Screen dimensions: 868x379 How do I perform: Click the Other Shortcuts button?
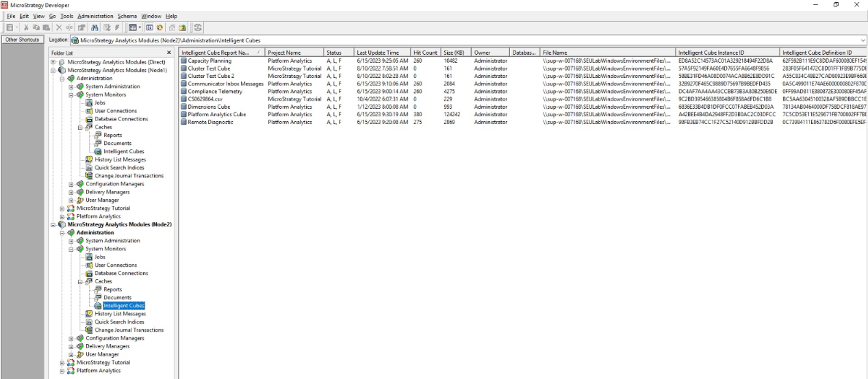pos(22,40)
